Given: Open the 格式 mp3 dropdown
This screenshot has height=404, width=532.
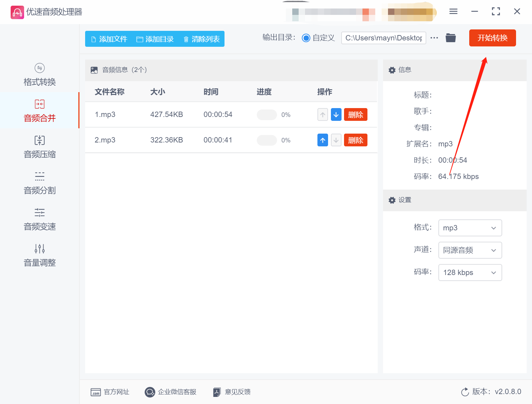Looking at the screenshot, I should (470, 228).
